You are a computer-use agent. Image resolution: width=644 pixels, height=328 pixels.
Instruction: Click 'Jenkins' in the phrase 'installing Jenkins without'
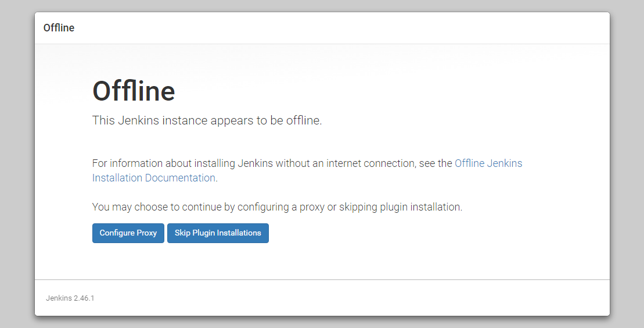255,163
